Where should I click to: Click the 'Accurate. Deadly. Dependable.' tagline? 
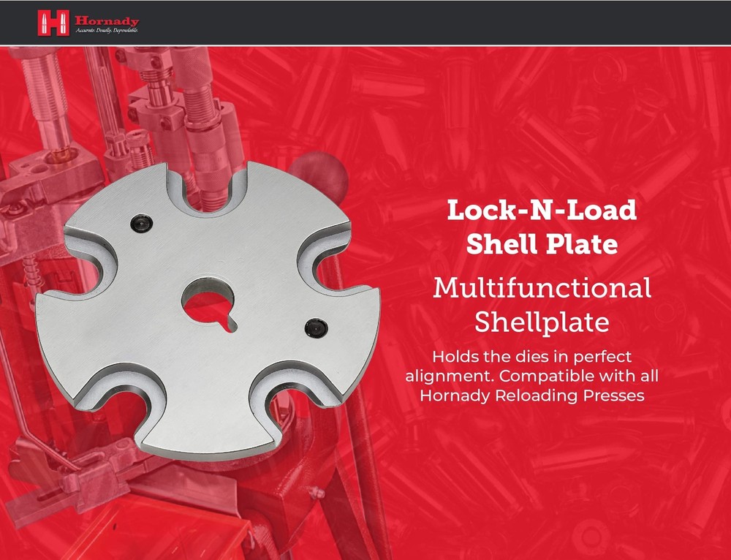pyautogui.click(x=106, y=31)
